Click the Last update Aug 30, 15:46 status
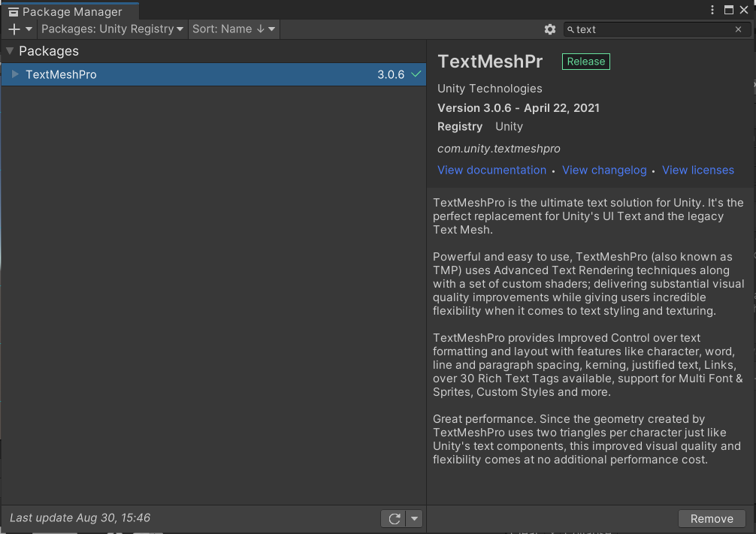The image size is (756, 534). (80, 518)
